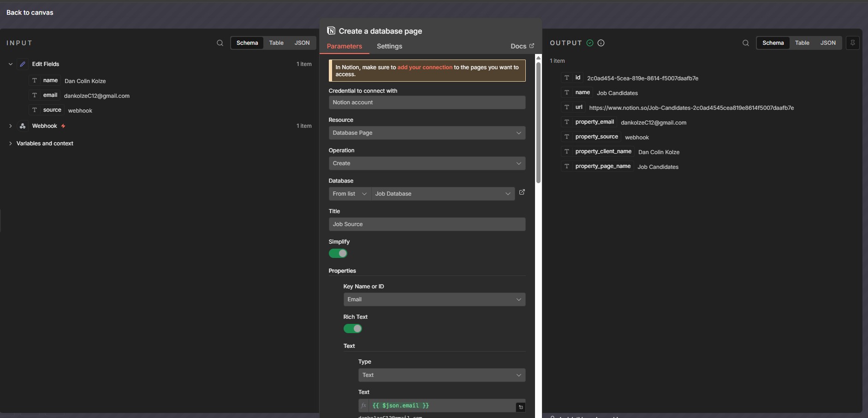This screenshot has height=418, width=868.
Task: Go back to canvas
Action: pyautogui.click(x=30, y=12)
